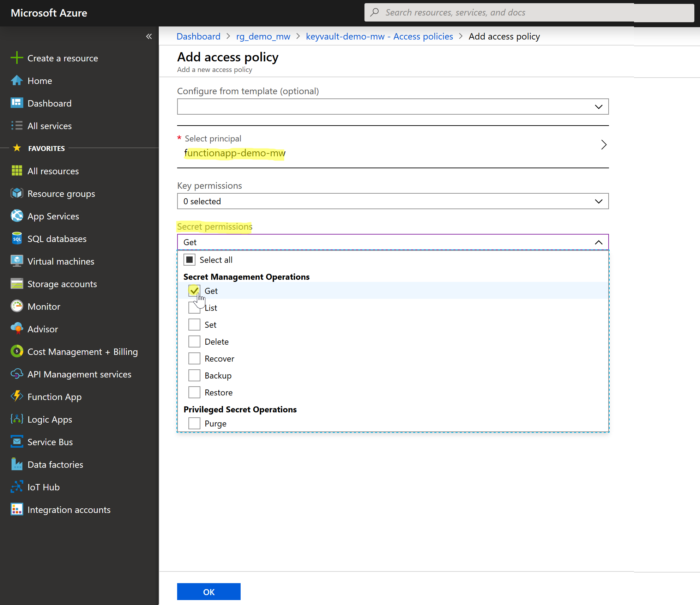The height and width of the screenshot is (605, 700).
Task: Enable the List secret permission
Action: pos(194,307)
